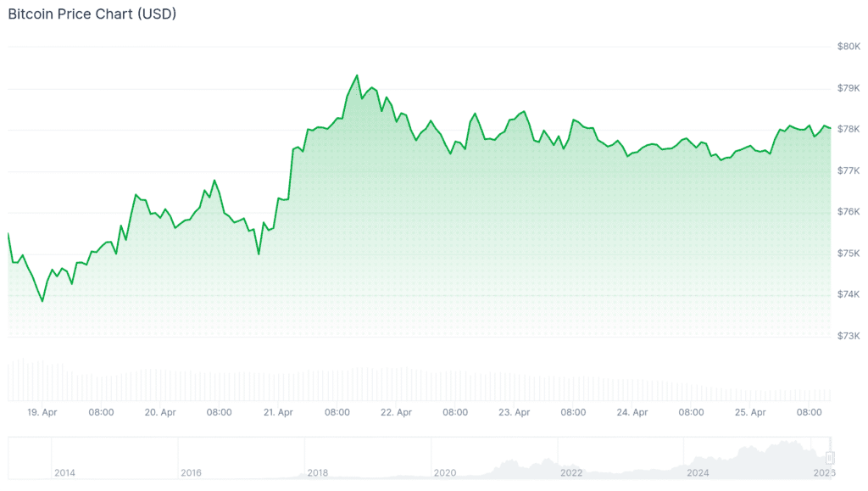This screenshot has height=491, width=868.
Task: Pick 2018 on the navigator timeline
Action: click(x=318, y=472)
